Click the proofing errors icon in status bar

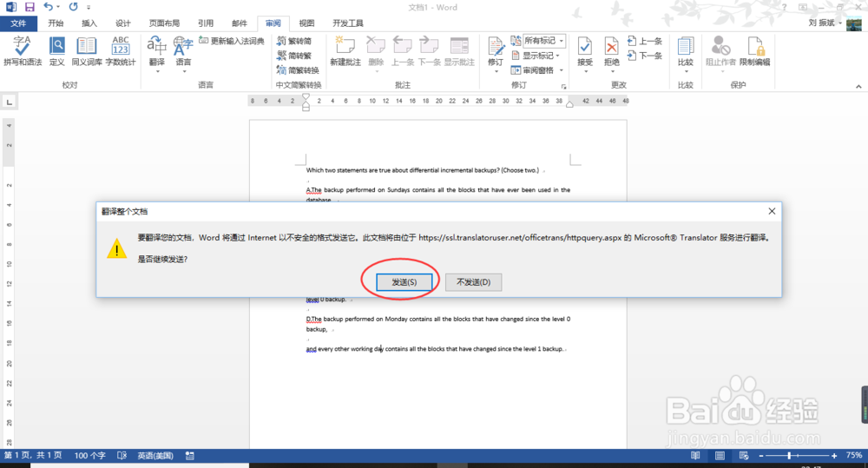point(122,455)
